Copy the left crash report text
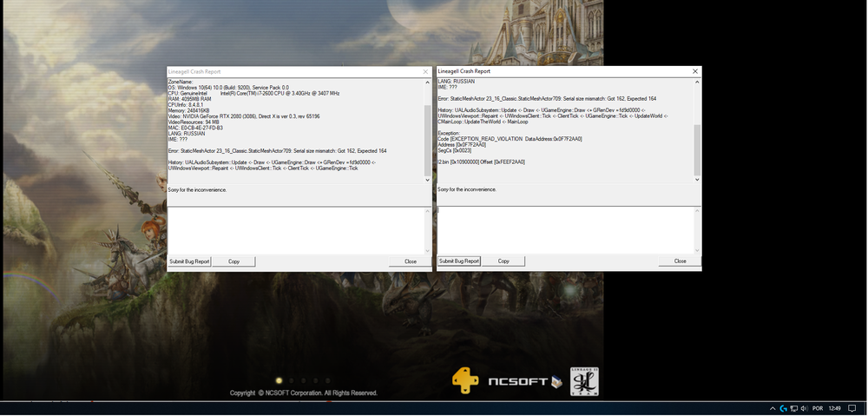 tap(233, 261)
